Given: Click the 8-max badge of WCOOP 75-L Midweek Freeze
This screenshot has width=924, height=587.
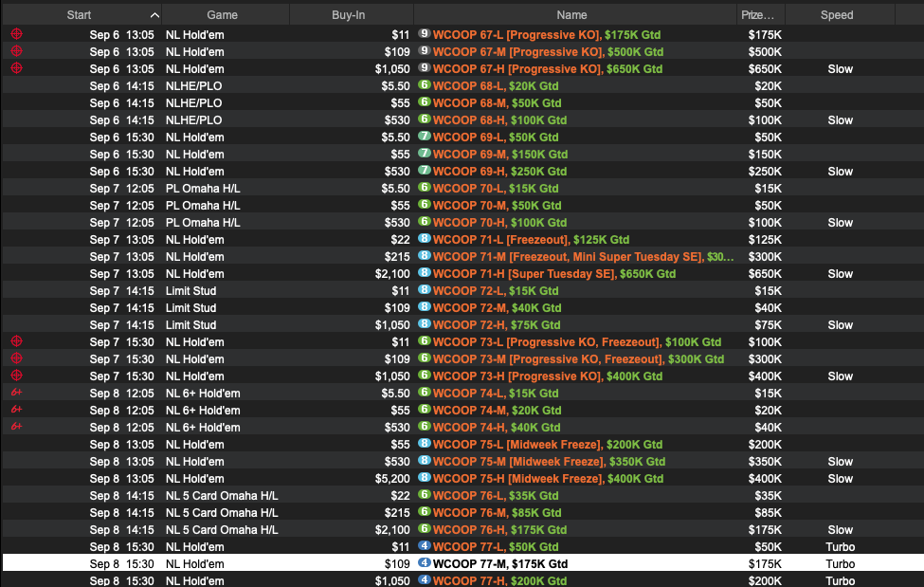Looking at the screenshot, I should [425, 444].
